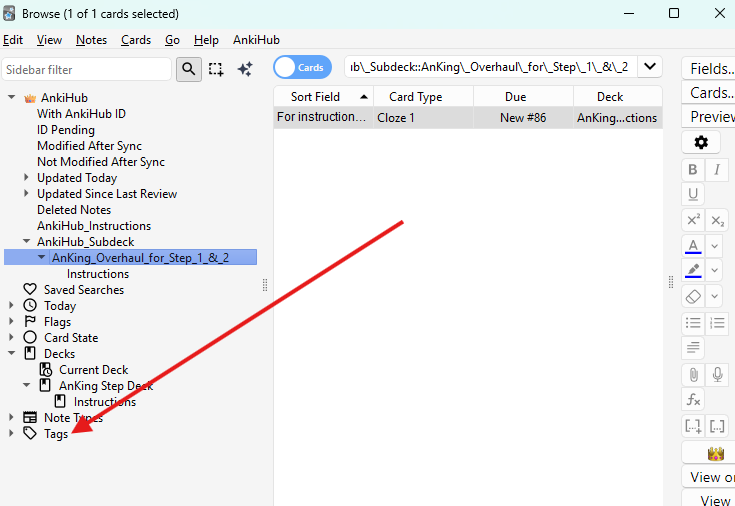Apply bold formatting in editor
Screen dimensions: 735x506
pyautogui.click(x=693, y=170)
